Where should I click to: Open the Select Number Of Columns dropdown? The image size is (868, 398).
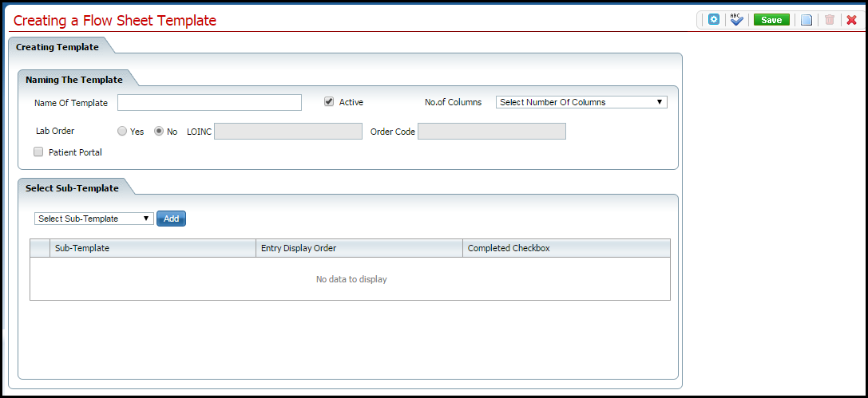point(581,102)
